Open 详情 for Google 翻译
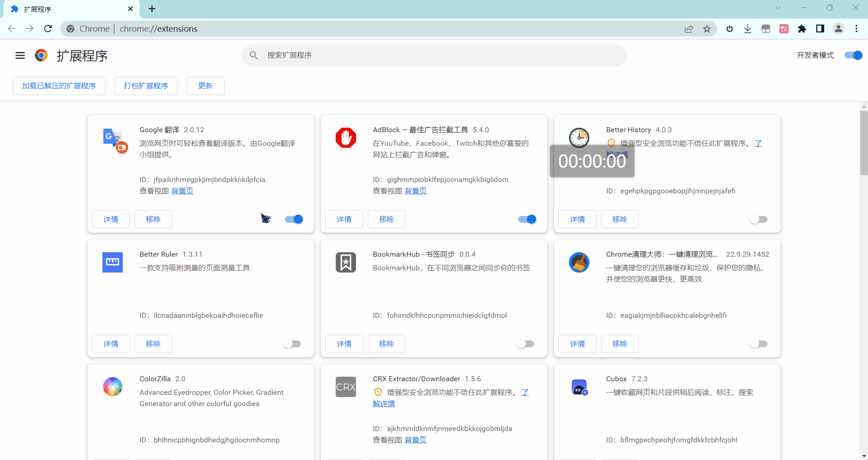Viewport: 868px width, 460px height. coord(111,219)
